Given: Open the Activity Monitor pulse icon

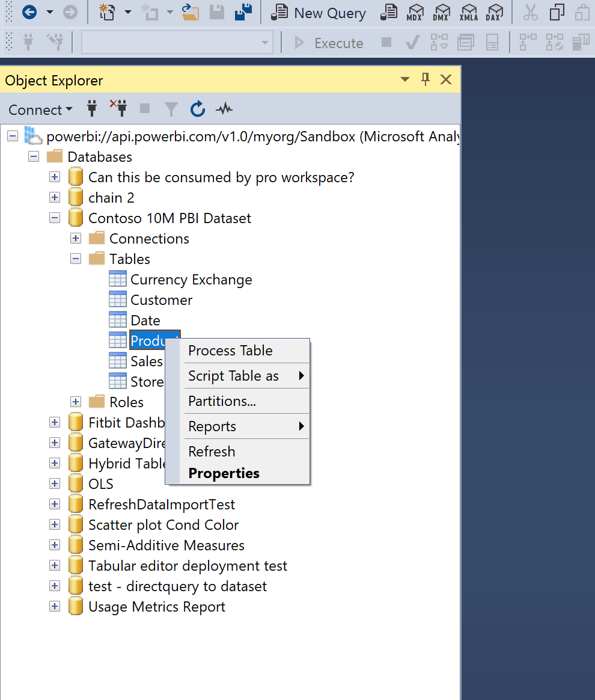Looking at the screenshot, I should coord(224,109).
